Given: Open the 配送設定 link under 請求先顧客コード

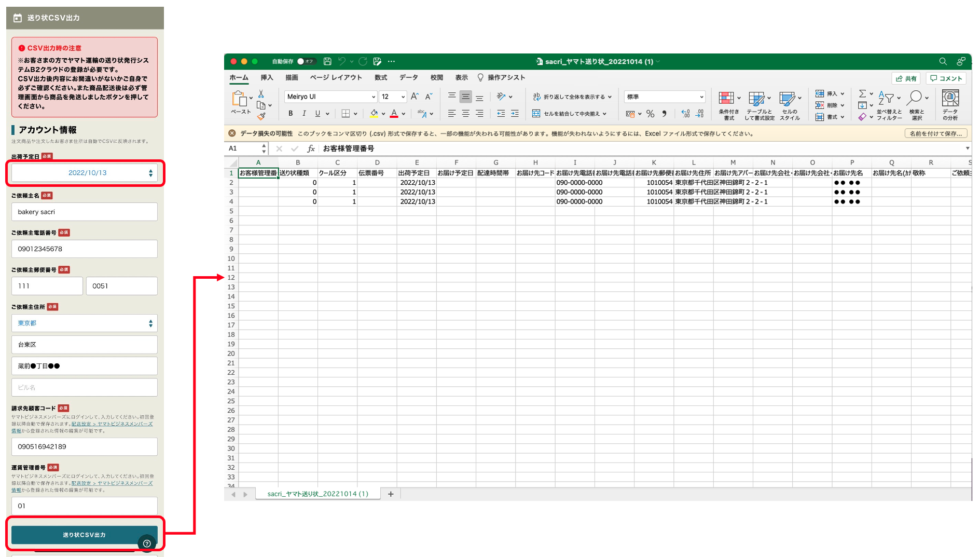Looking at the screenshot, I should tap(112, 424).
